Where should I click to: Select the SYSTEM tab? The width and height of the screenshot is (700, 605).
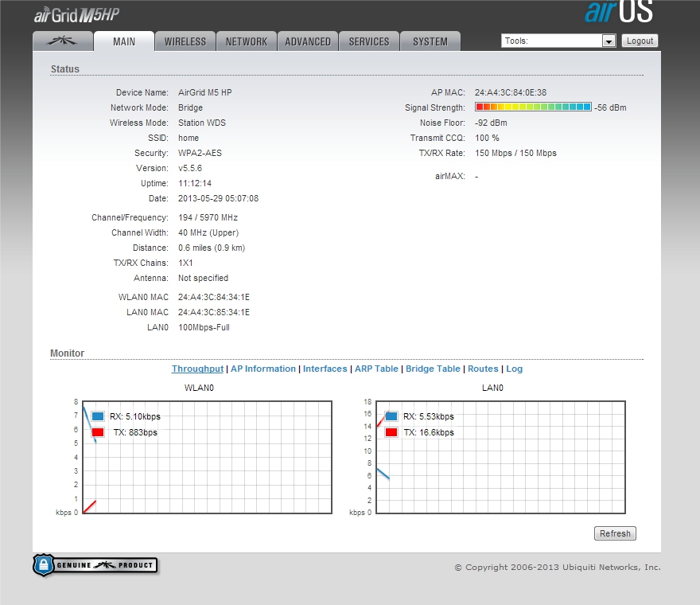tap(430, 41)
